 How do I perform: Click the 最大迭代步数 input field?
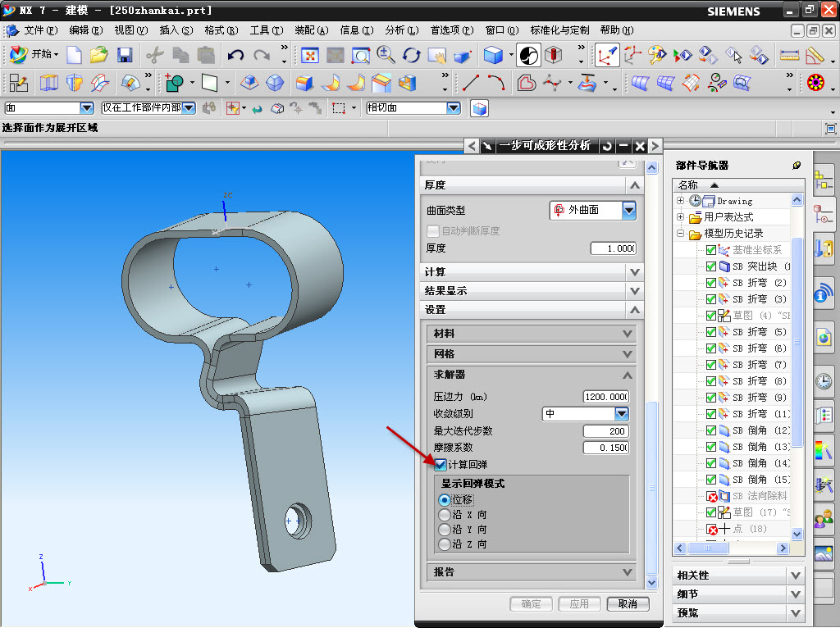click(606, 431)
